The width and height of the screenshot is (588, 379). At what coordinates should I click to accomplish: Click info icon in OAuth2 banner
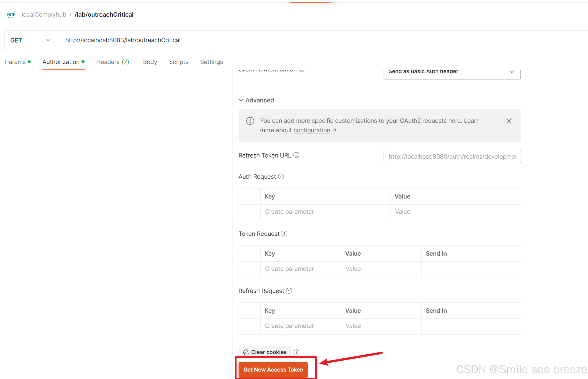(250, 121)
